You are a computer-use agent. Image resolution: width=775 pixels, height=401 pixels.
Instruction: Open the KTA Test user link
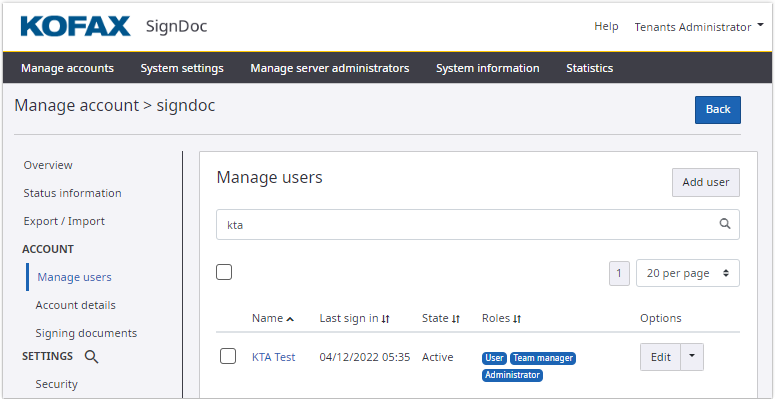coord(273,357)
